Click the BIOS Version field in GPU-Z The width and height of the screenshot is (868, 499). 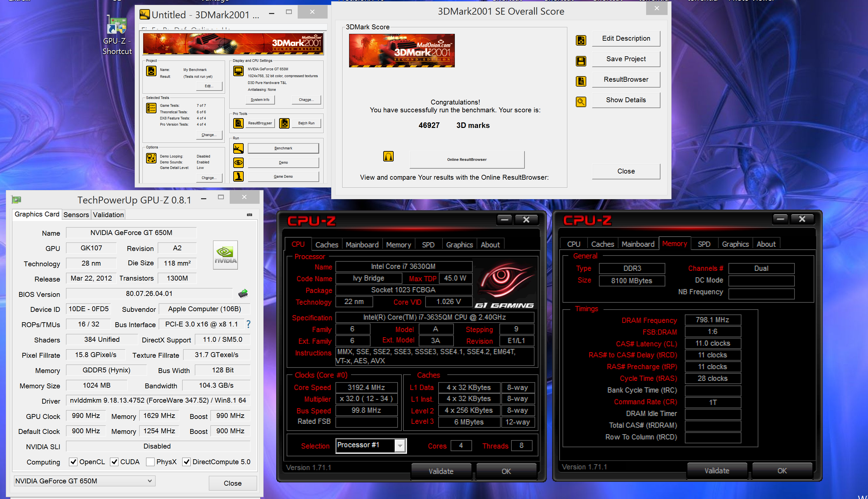pos(149,294)
